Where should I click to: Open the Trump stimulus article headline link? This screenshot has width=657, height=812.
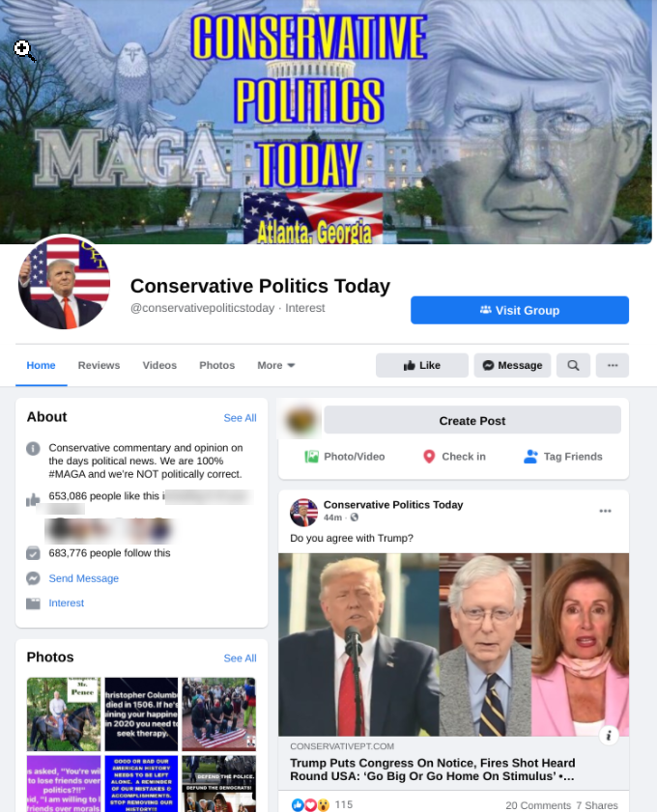point(433,770)
